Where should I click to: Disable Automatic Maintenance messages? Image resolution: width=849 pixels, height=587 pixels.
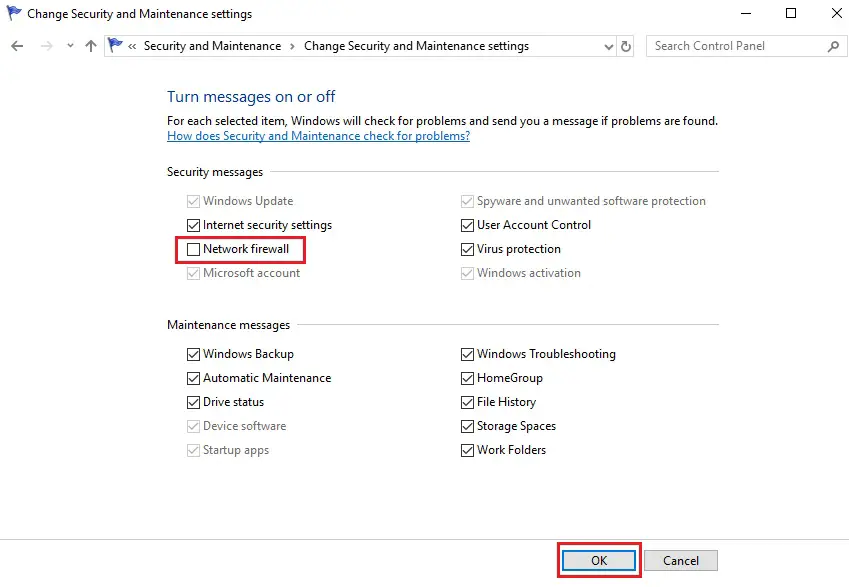point(193,378)
